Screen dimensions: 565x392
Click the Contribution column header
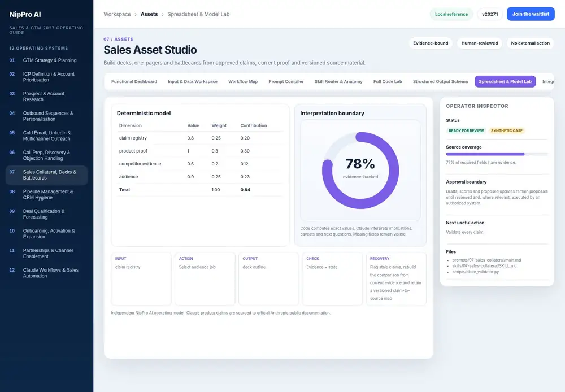point(254,125)
